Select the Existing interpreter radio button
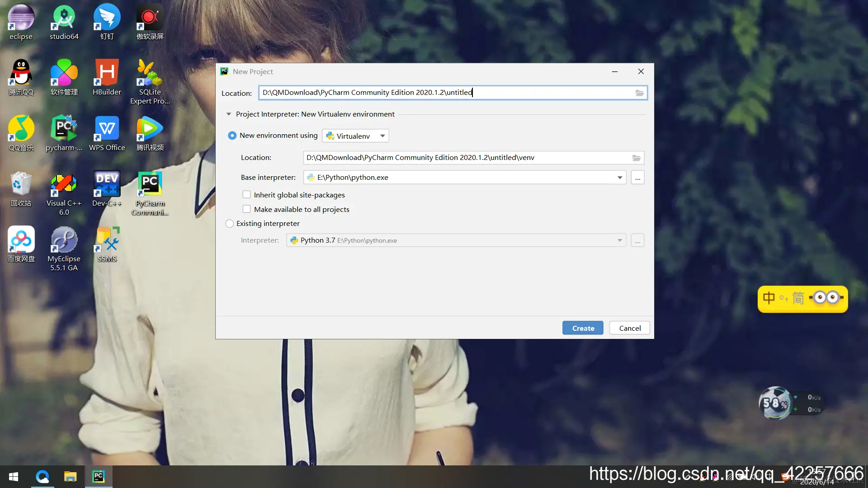The width and height of the screenshot is (868, 488). point(230,224)
